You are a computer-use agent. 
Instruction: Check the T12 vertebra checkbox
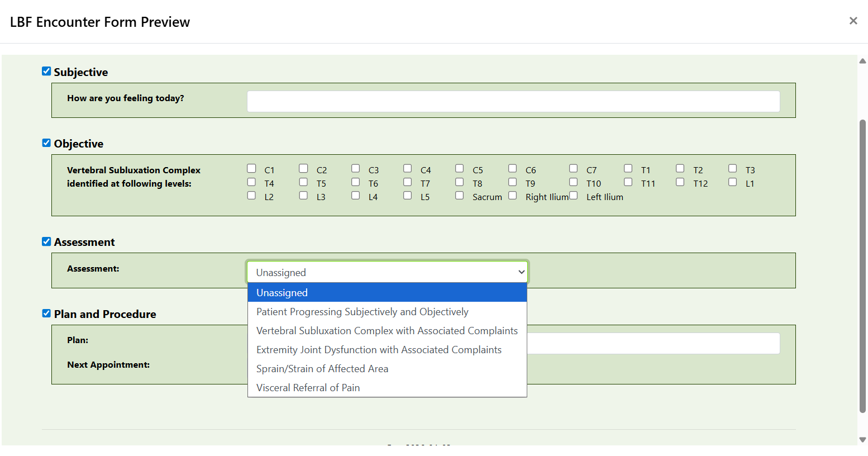(x=680, y=182)
